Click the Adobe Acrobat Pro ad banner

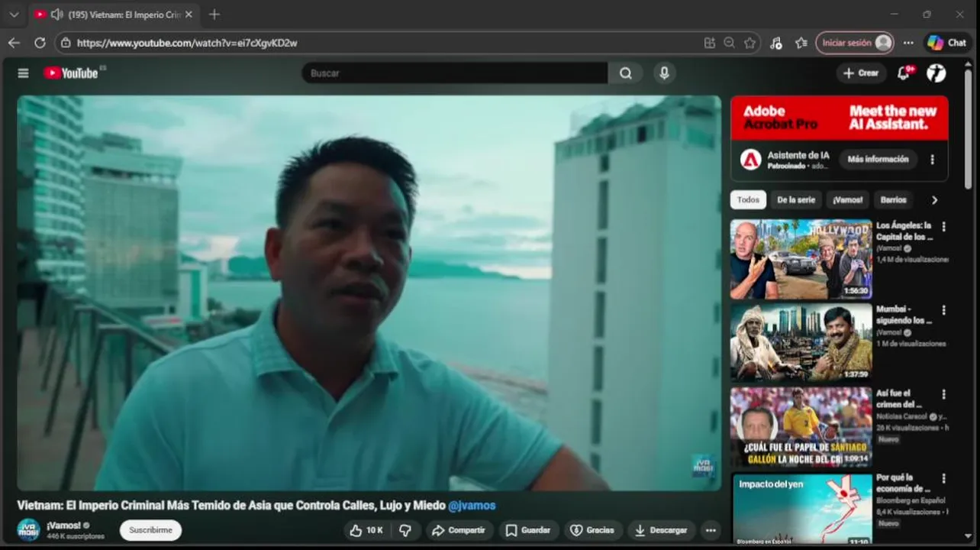(839, 118)
